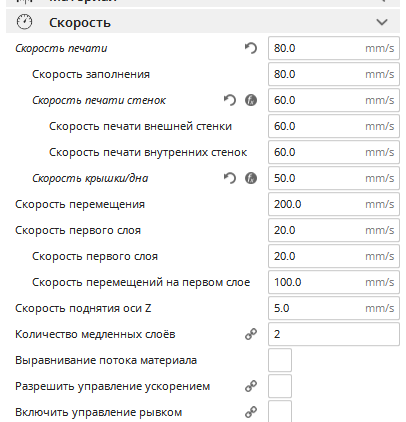The image size is (406, 422).
Task: Click the Скорость поднятия оси Z field
Action: [x=334, y=308]
